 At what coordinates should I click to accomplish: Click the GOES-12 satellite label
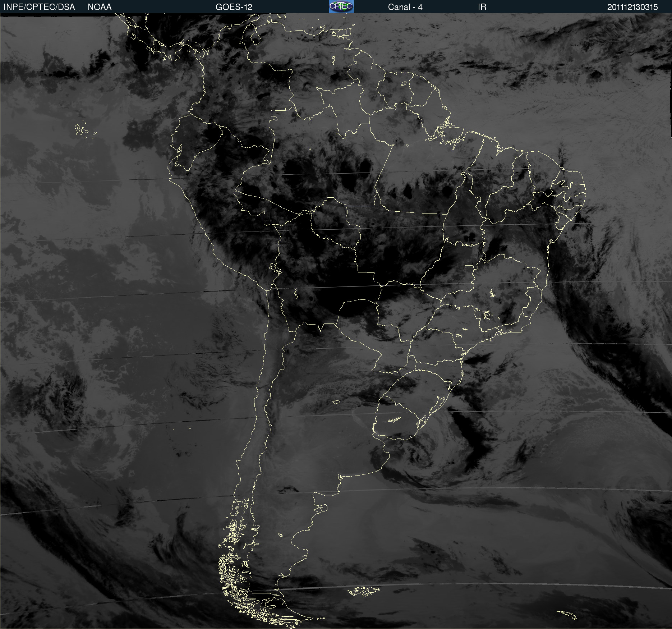pos(234,7)
